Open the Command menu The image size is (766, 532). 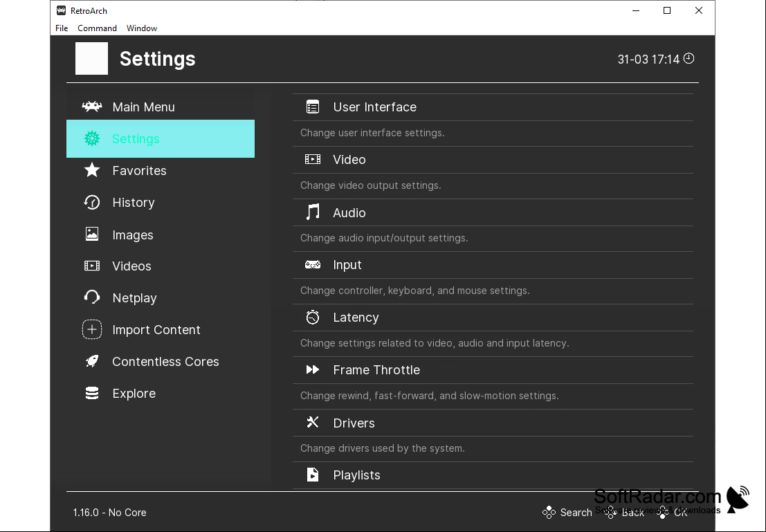[97, 28]
